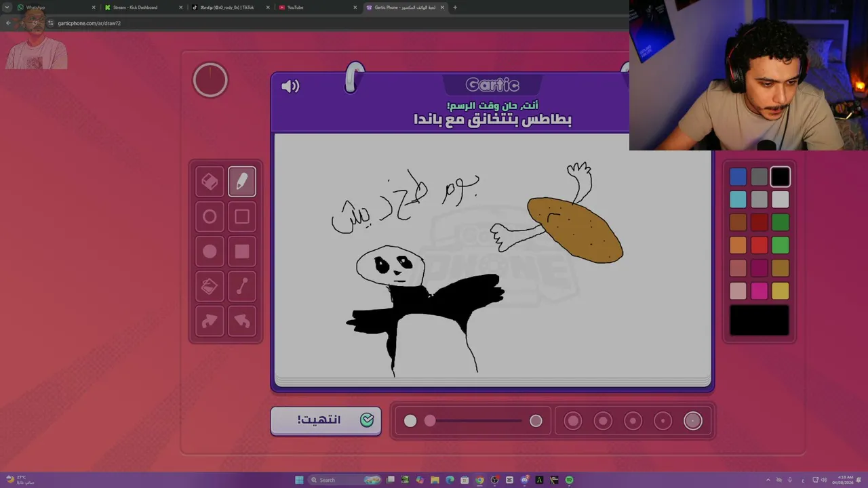This screenshot has width=868, height=488.
Task: Open File Explorer from the taskbar
Action: click(435, 480)
